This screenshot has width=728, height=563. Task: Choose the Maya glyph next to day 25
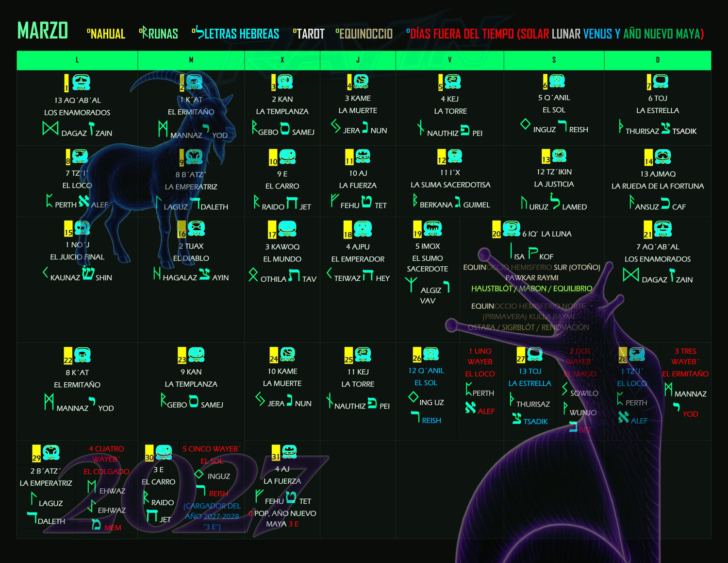[x=363, y=355]
